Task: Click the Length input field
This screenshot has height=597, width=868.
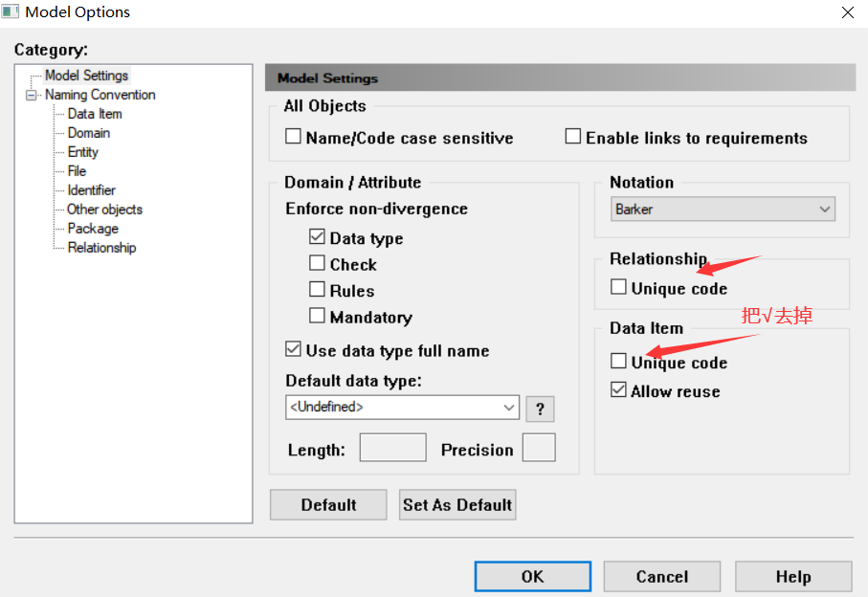Action: click(x=393, y=448)
